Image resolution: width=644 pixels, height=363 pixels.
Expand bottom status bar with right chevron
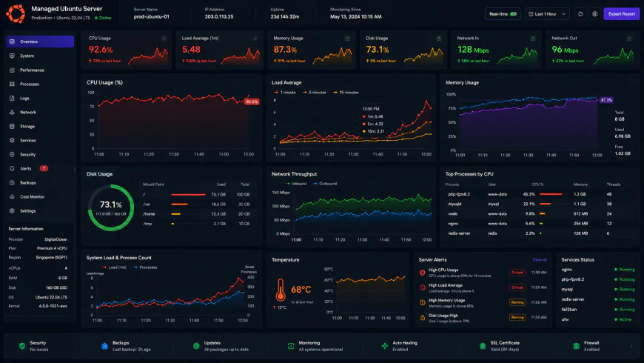(631, 346)
